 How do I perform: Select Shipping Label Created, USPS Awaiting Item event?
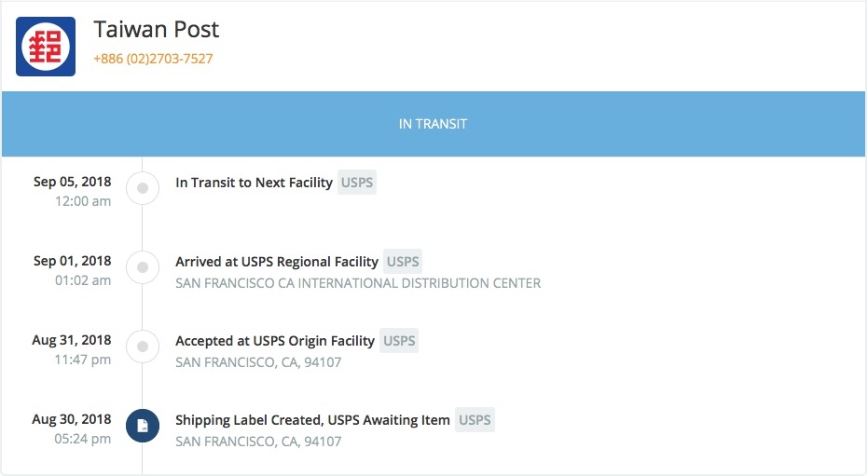[x=312, y=419]
